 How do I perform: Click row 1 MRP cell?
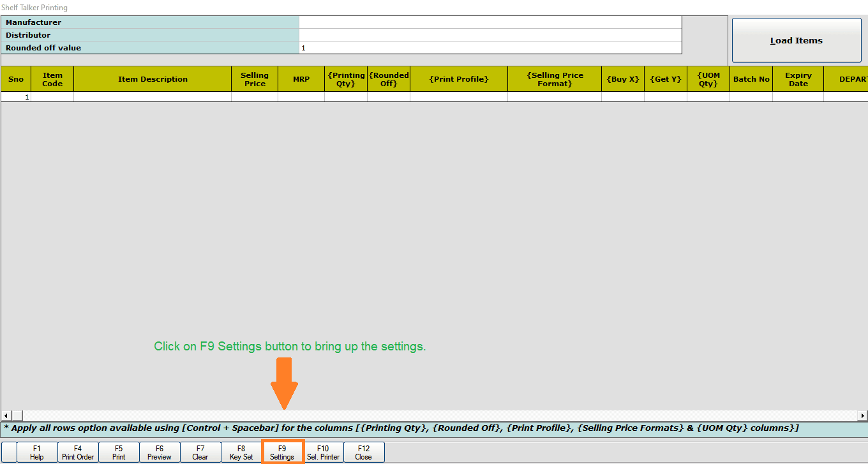click(301, 97)
